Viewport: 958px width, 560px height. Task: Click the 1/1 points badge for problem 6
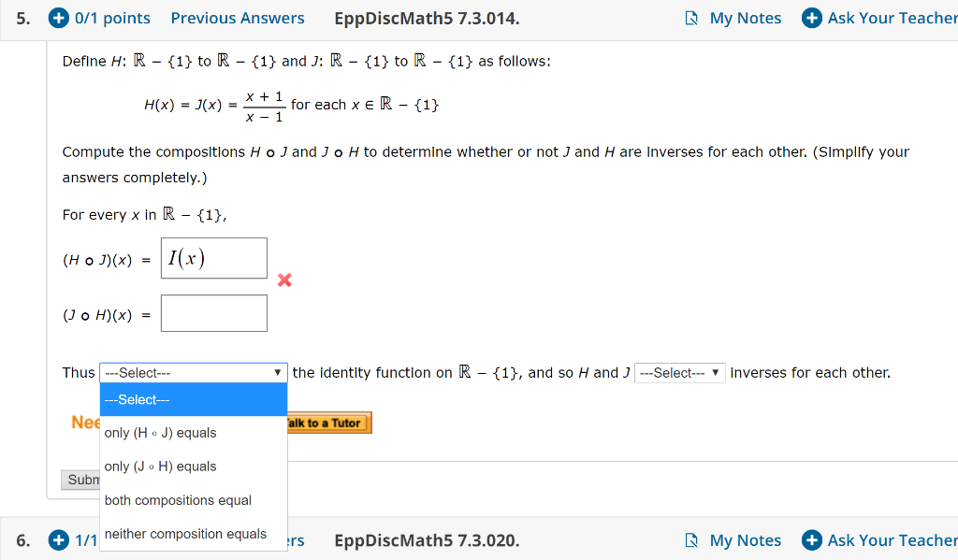click(x=58, y=540)
